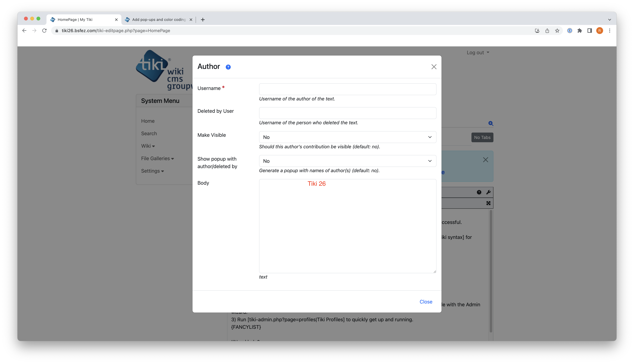This screenshot has height=364, width=634.
Task: Go back to previous page
Action: (x=24, y=31)
